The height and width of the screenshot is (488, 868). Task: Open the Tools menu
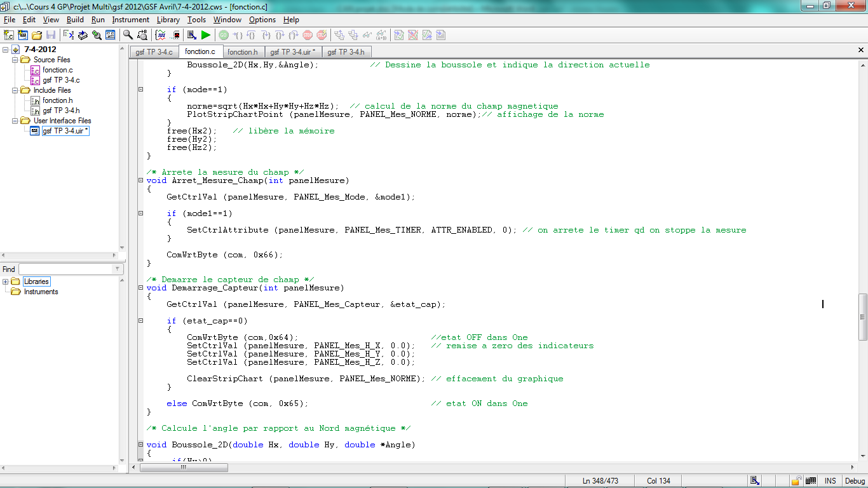(x=197, y=20)
